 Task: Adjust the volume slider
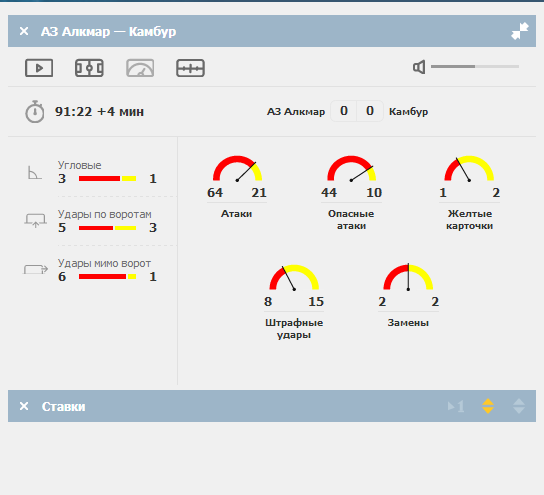475,66
